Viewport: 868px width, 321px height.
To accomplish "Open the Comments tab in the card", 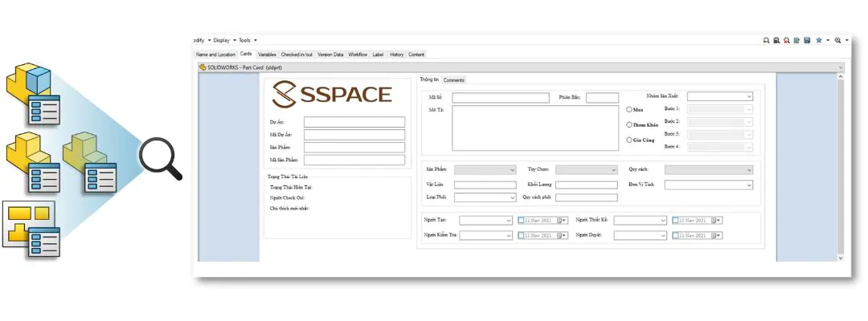I will 454,80.
